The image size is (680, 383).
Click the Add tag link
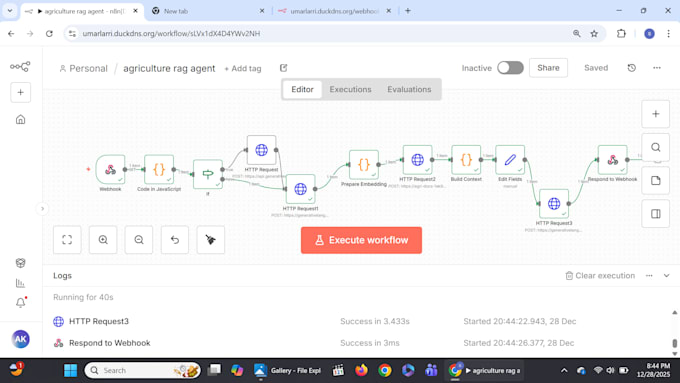243,69
